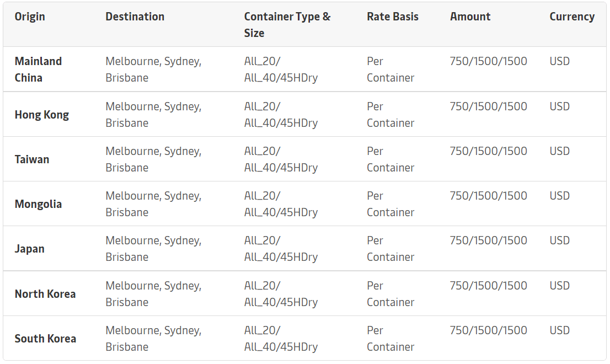Select the Mainland China origin cell
This screenshot has width=610, height=364.
click(38, 69)
